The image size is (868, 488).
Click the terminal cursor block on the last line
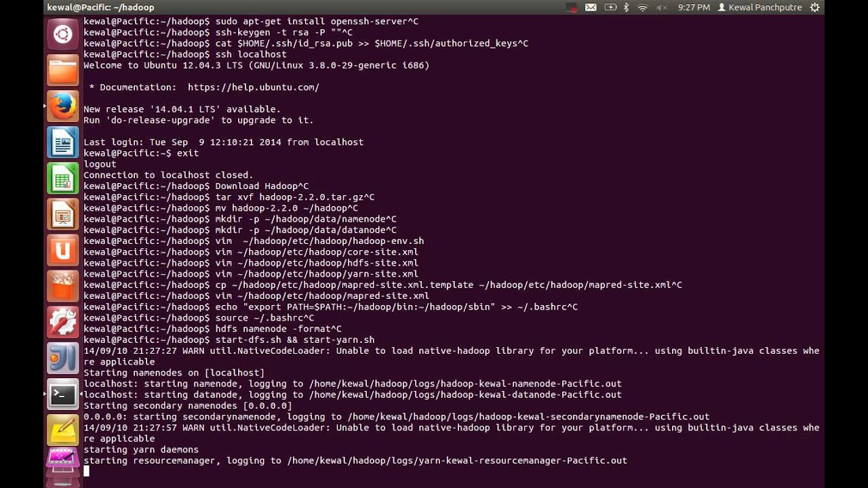pos(86,471)
